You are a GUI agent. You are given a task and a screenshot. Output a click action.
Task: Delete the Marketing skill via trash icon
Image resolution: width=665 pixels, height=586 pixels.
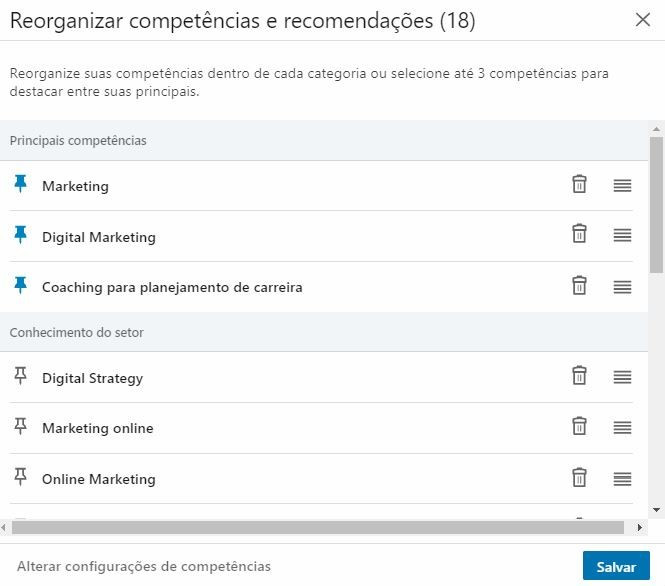[x=579, y=184]
